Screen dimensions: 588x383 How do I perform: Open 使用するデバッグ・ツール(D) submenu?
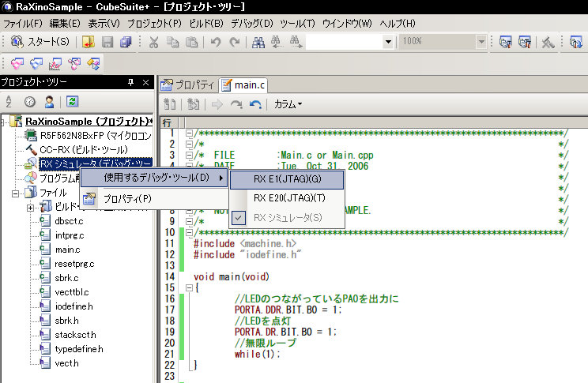tap(154, 177)
